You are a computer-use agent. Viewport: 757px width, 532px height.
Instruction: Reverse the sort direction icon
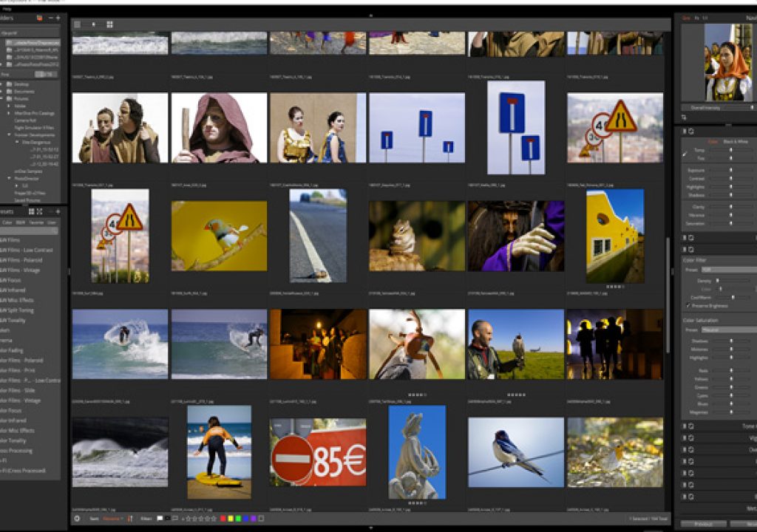coord(130,519)
